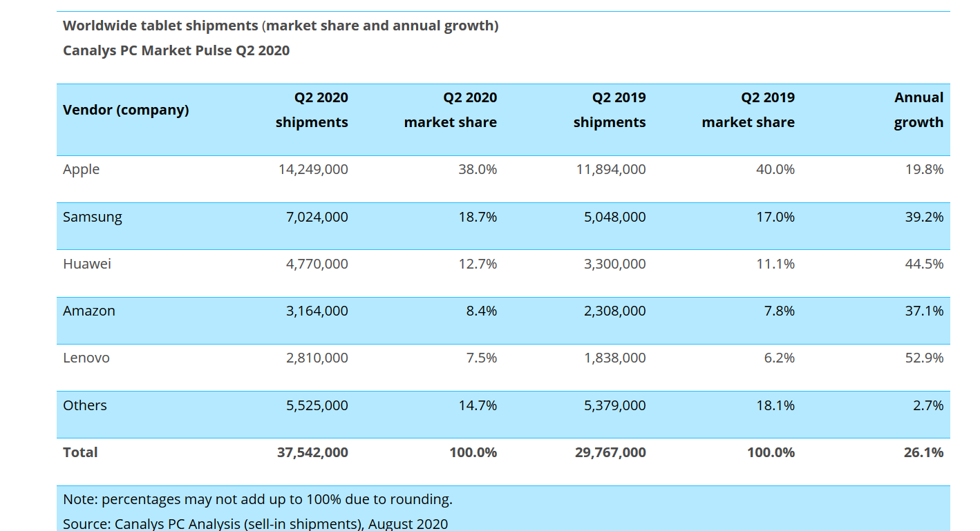
Task: Click the 'Q2 2019 market share' column header
Action: [748, 110]
